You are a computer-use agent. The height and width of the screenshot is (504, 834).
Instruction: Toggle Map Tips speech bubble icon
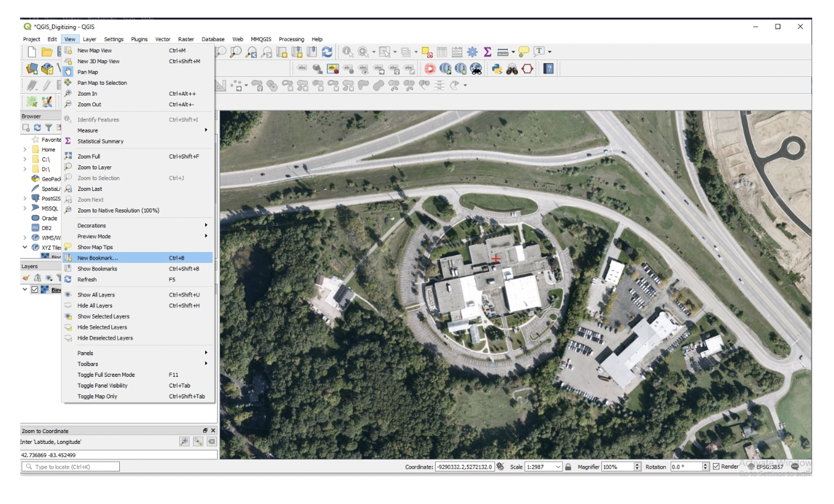(524, 52)
